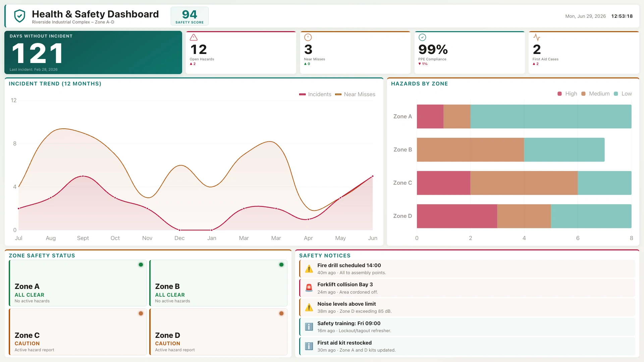The height and width of the screenshot is (362, 644).
Task: Click Zone C orange status dot
Action: [x=141, y=313]
